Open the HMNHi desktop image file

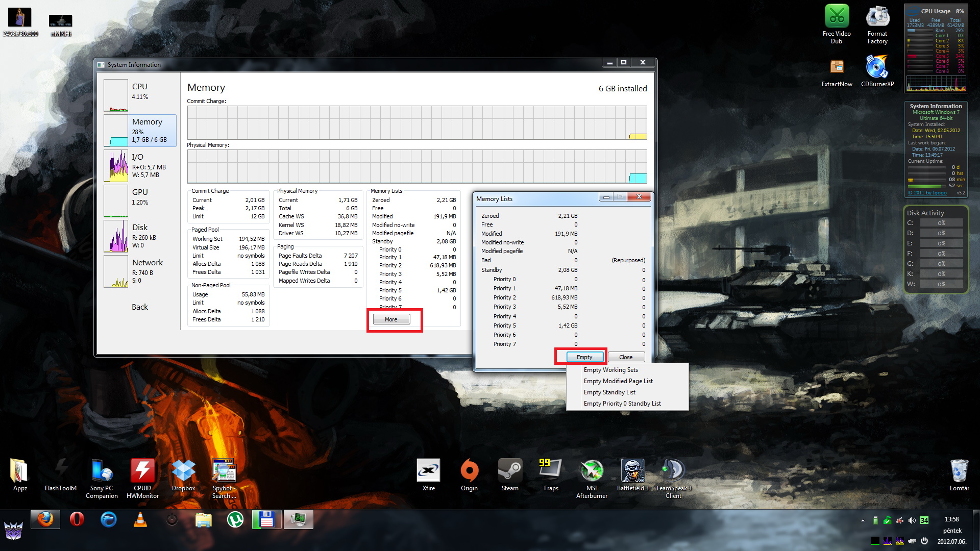point(61,26)
